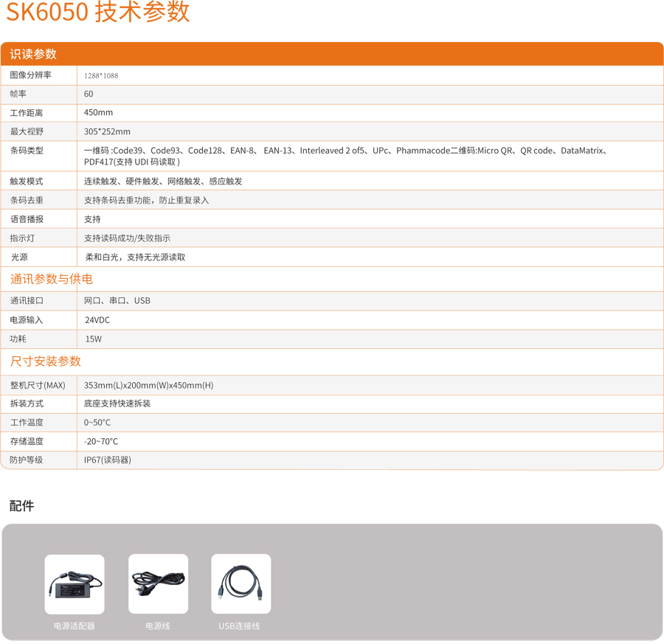
Task: Select the 450mm working distance value
Action: coord(99,113)
